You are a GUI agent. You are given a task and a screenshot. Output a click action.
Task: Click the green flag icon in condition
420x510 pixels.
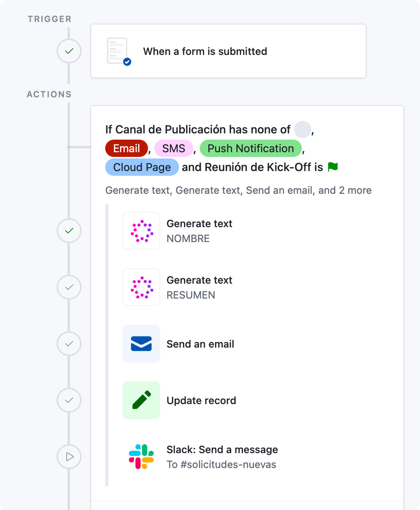[333, 167]
